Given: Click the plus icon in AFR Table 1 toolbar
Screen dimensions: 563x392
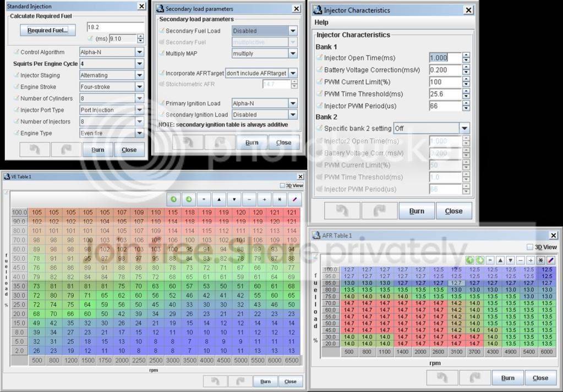Looking at the screenshot, I should coord(531,260).
